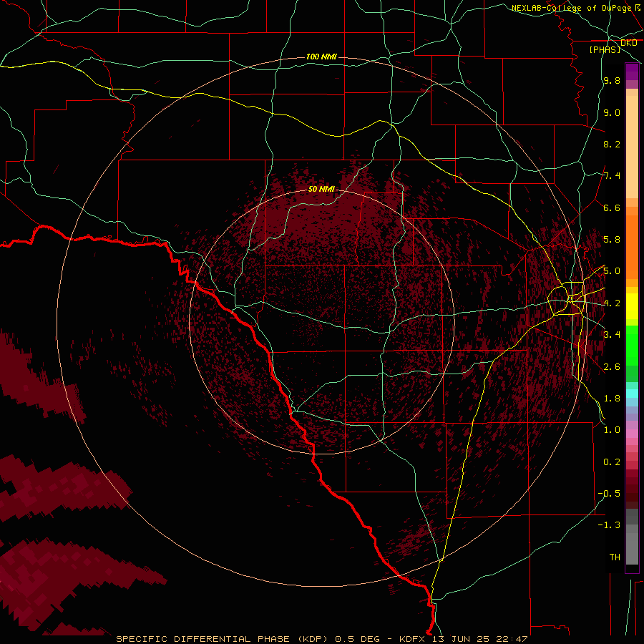
Task: Click the DKD label above the legend
Action: pyautogui.click(x=629, y=43)
